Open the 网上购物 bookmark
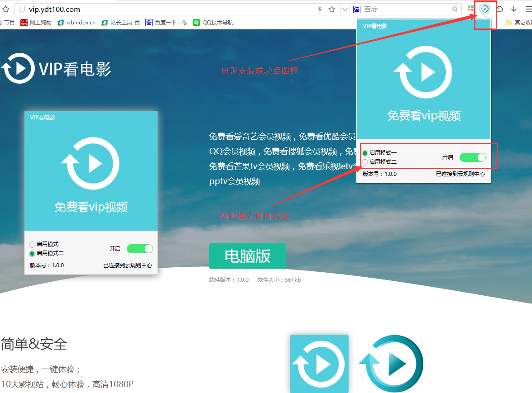This screenshot has width=532, height=393. tap(36, 22)
